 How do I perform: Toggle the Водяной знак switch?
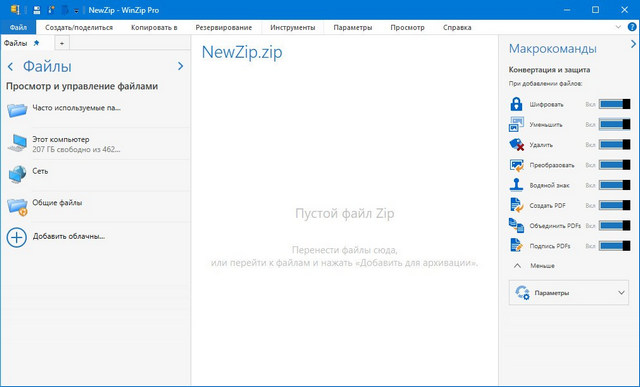pos(614,185)
